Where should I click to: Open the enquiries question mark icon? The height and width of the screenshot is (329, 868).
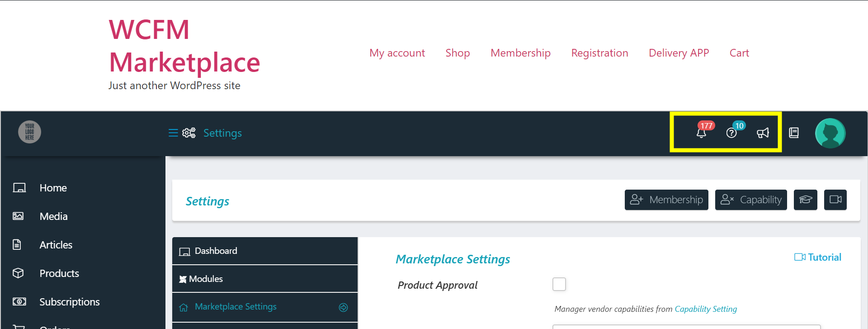[x=731, y=133]
